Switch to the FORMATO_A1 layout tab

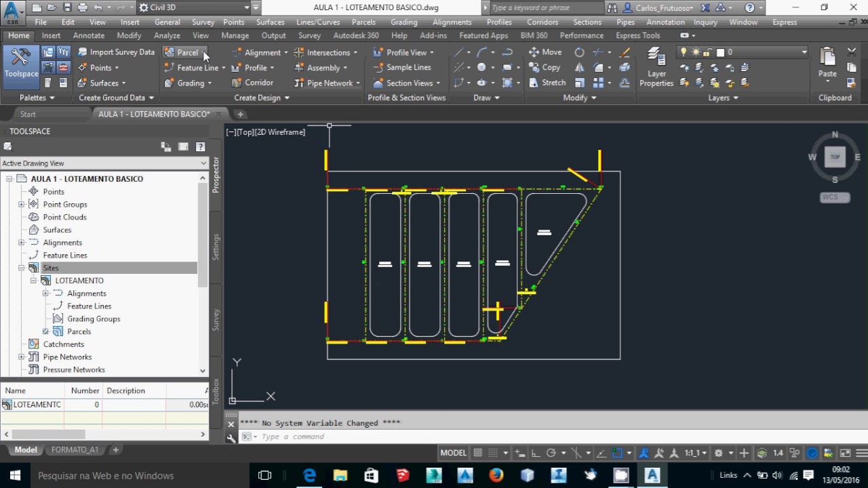pos(75,449)
